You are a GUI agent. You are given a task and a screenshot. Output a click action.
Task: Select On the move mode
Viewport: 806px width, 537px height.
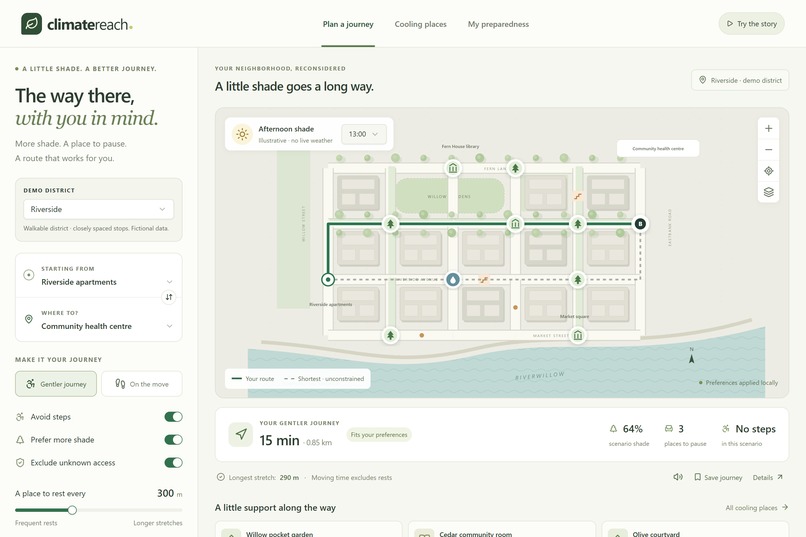(142, 384)
